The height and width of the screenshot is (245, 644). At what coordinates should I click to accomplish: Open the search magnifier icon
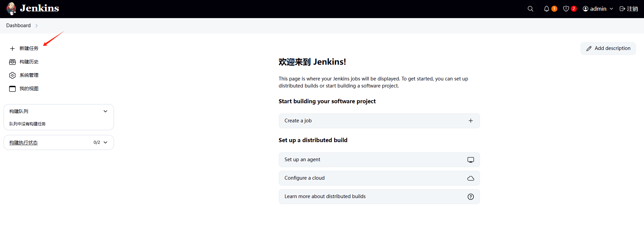(531, 9)
